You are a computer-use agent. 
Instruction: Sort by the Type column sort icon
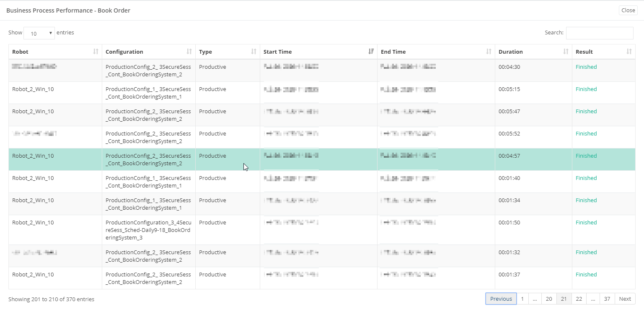(x=253, y=52)
